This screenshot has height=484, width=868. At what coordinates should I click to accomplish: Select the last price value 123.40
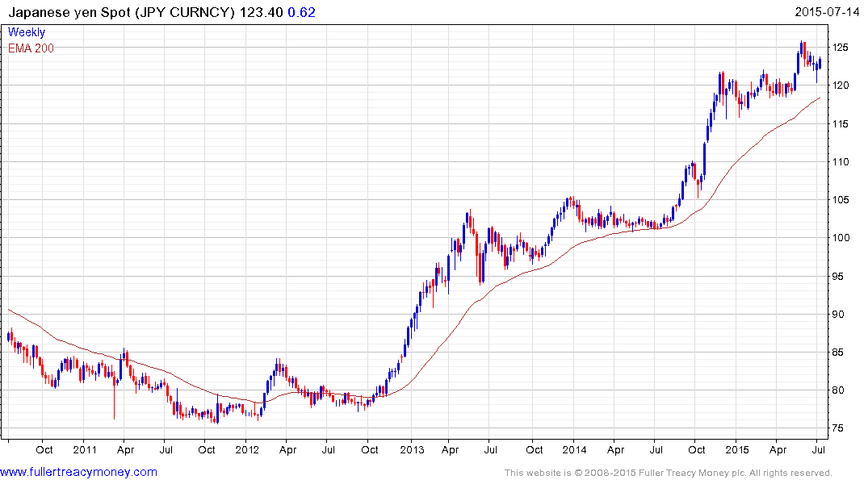tap(262, 12)
